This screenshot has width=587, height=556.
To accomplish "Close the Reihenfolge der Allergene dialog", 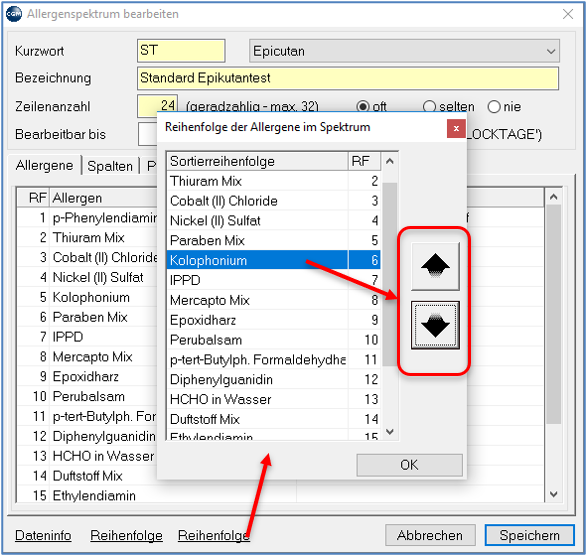I will (456, 128).
